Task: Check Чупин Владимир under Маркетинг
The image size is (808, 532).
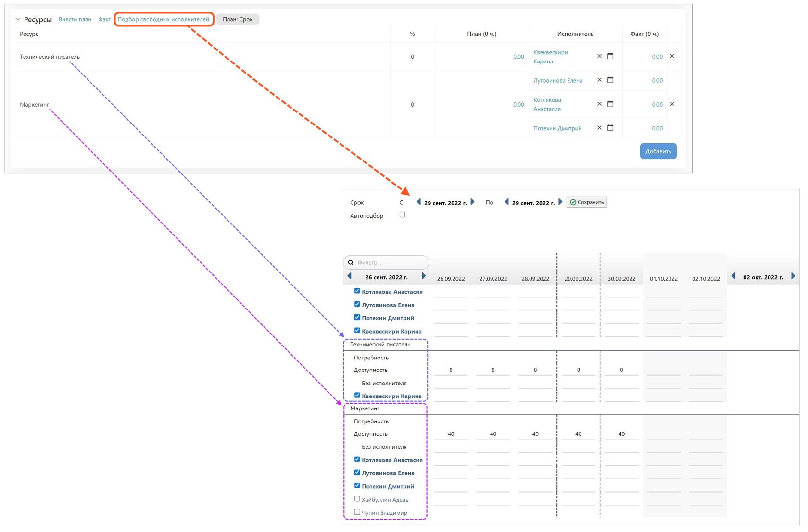Action: 357,512
